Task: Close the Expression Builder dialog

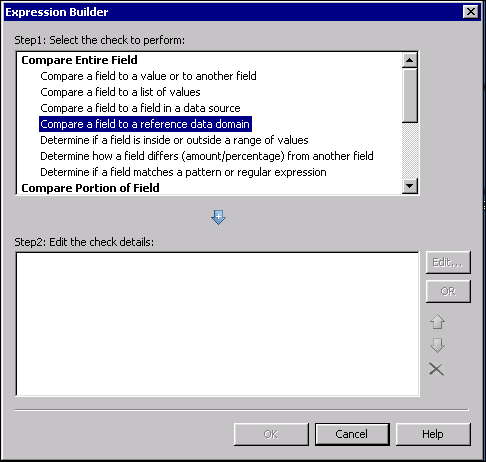Action: 471,12
